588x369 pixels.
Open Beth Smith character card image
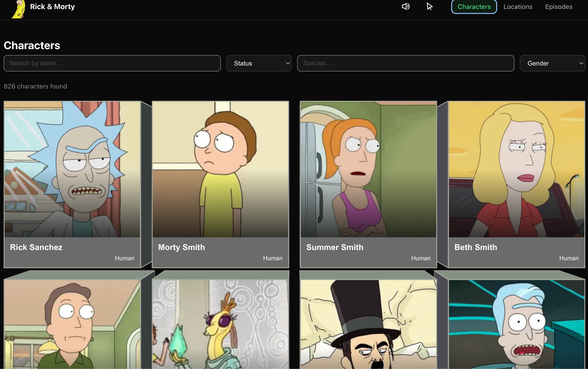[x=516, y=169]
